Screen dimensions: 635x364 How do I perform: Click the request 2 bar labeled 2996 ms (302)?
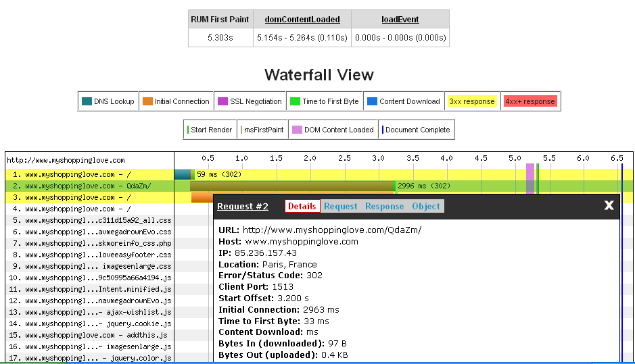292,186
